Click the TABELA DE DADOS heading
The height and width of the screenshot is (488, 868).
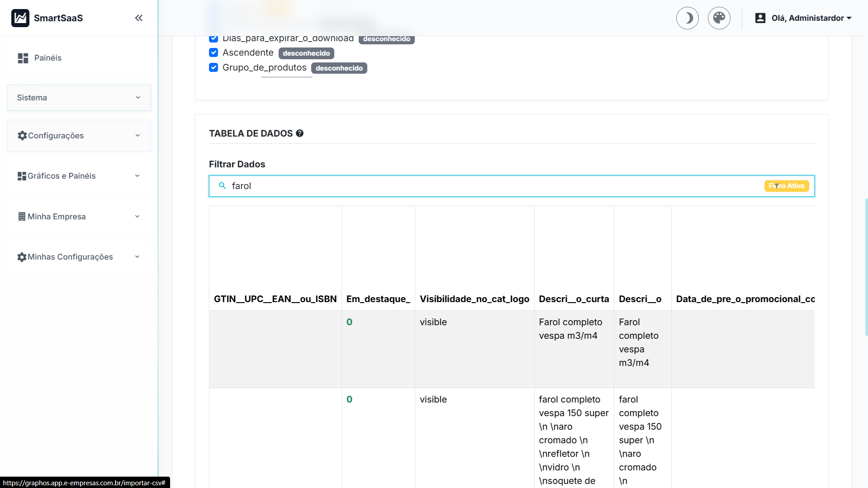tap(251, 133)
